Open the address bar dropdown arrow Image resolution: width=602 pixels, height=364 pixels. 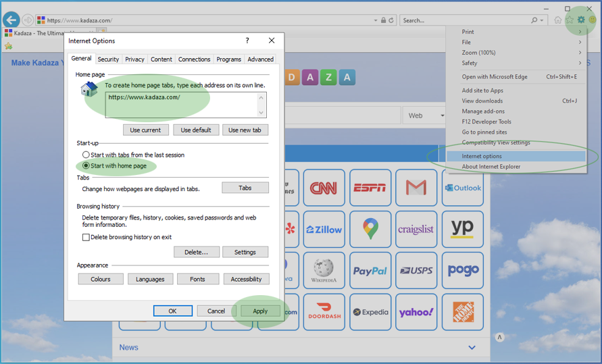point(376,20)
